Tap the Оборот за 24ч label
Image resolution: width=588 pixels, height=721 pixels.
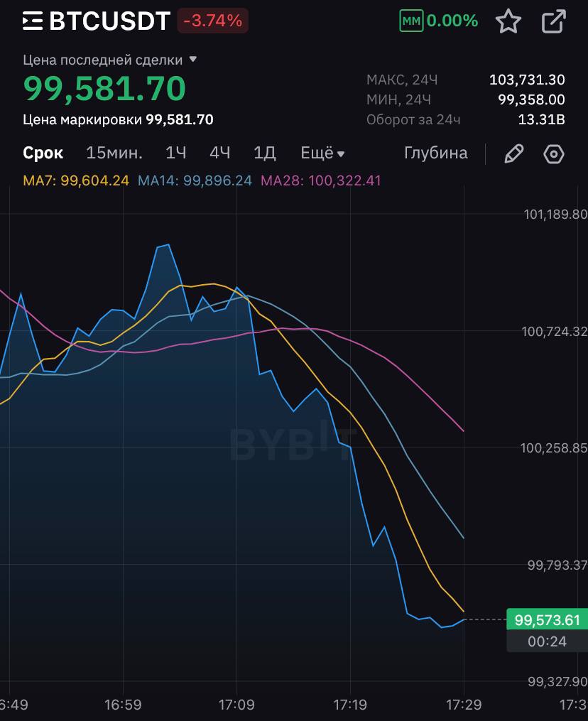413,120
